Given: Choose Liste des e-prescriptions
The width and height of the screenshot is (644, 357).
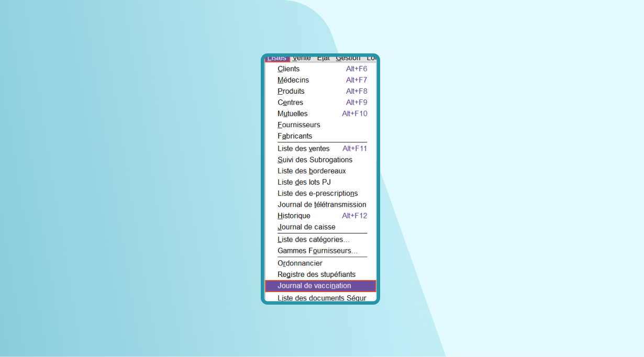Looking at the screenshot, I should tap(317, 194).
